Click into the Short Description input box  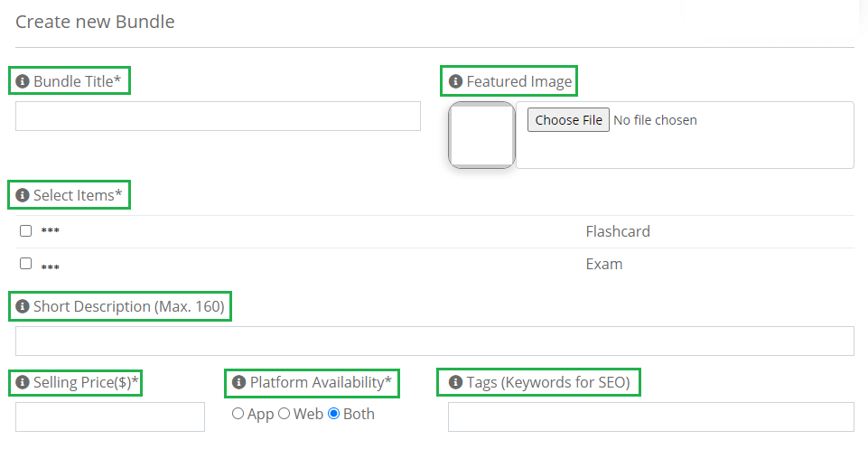[434, 341]
